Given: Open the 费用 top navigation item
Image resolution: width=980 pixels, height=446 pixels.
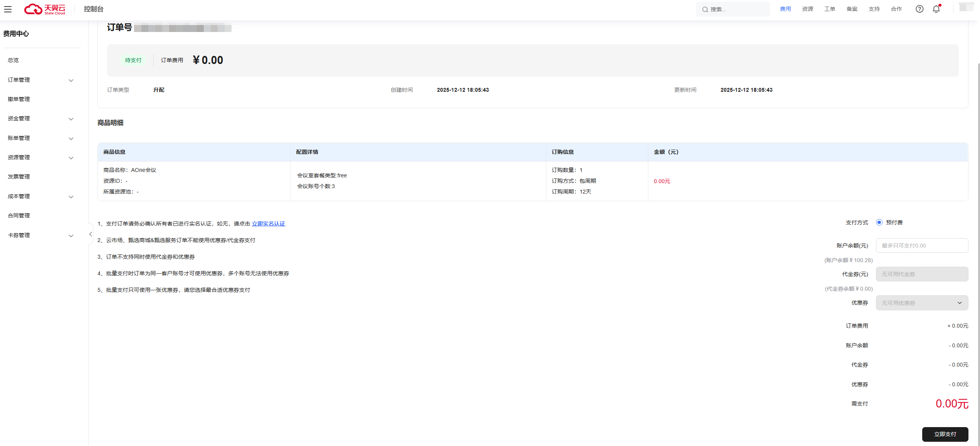Looking at the screenshot, I should tap(785, 9).
